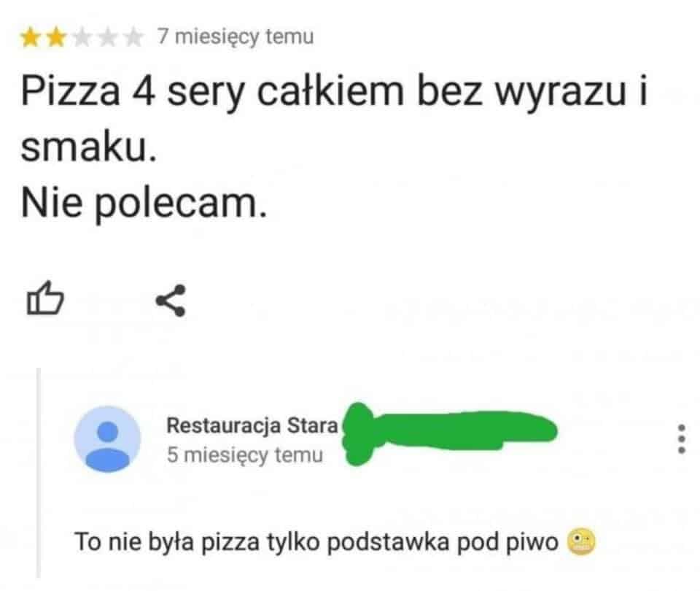Share the pizza review via share icon

[171, 300]
